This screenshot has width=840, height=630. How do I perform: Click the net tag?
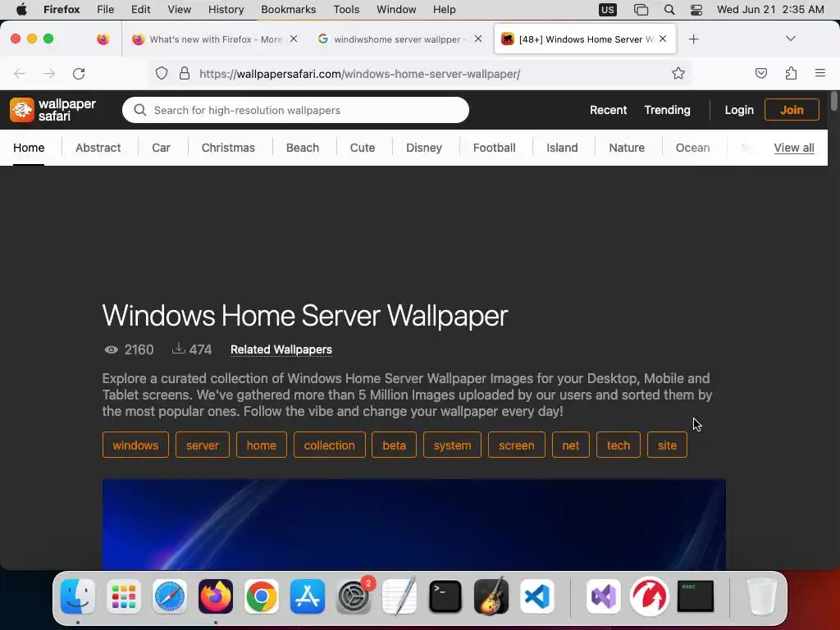[x=571, y=445]
